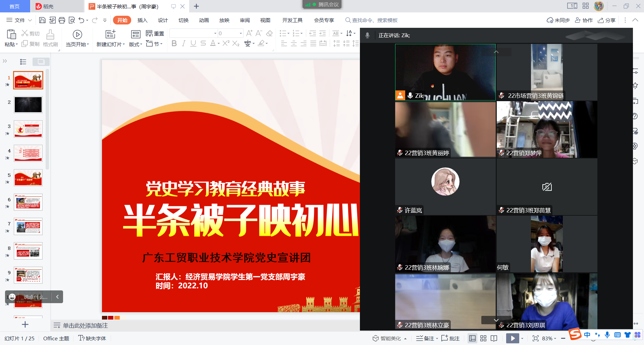
Task: Click the New Slide icon
Action: click(x=110, y=34)
